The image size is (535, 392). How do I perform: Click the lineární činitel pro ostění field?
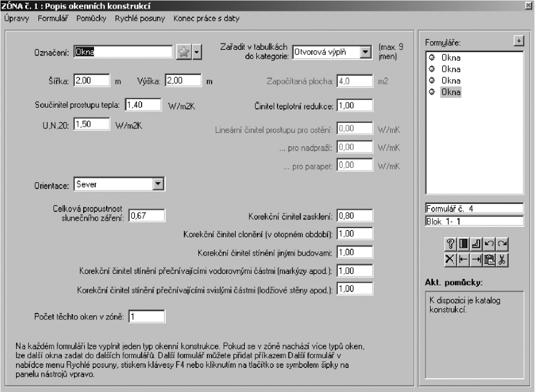355,128
